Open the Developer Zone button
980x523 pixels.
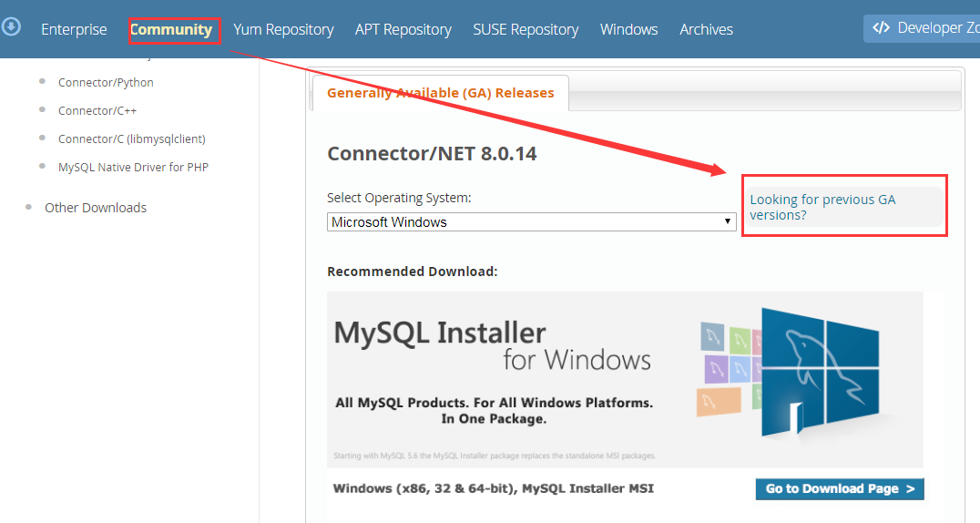click(921, 28)
